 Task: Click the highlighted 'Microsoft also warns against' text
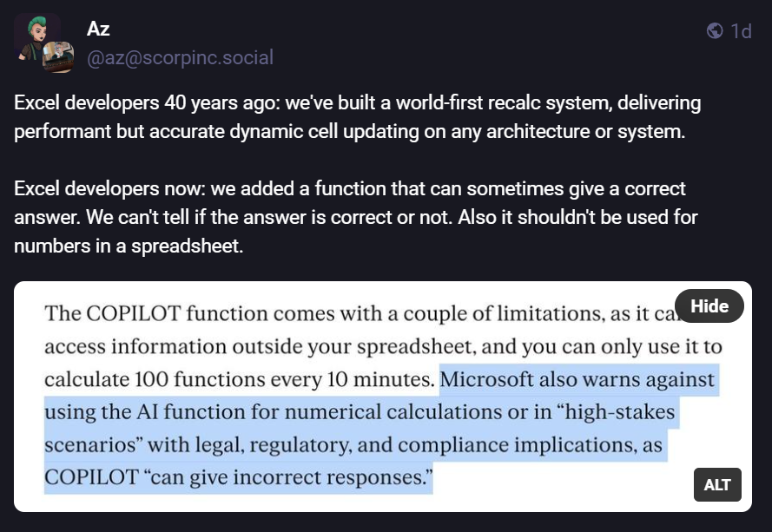tap(577, 380)
